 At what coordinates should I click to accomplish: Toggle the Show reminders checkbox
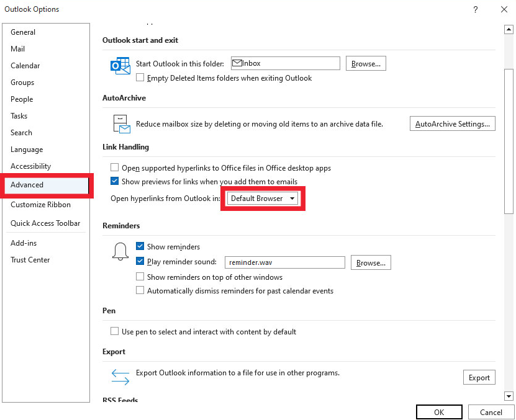140,246
